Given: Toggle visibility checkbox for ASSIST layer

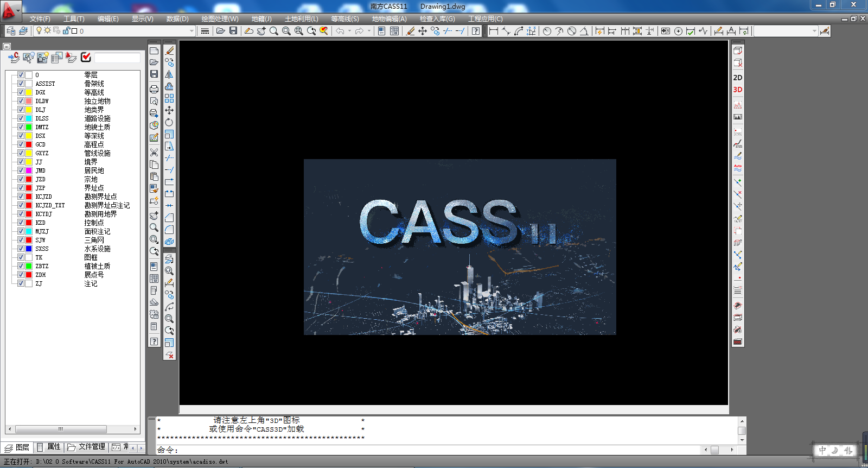Looking at the screenshot, I should click(21, 84).
